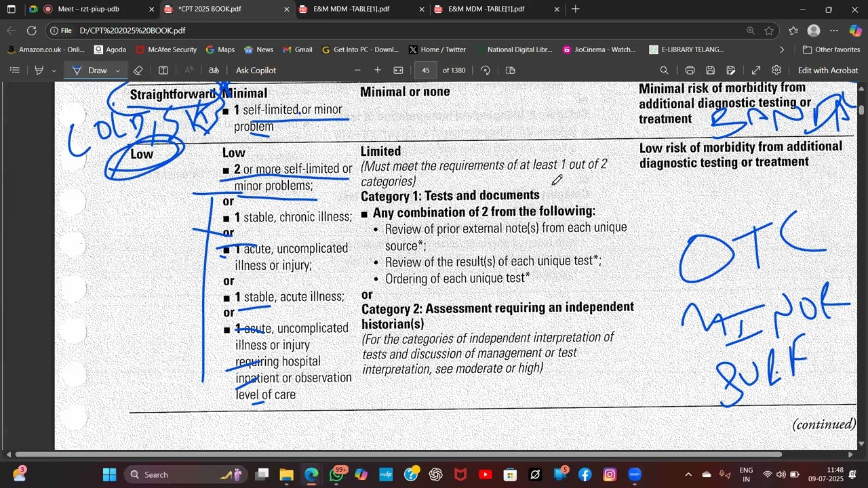Open the Other favorites folder
This screenshot has width=868, height=488.
[x=831, y=49]
